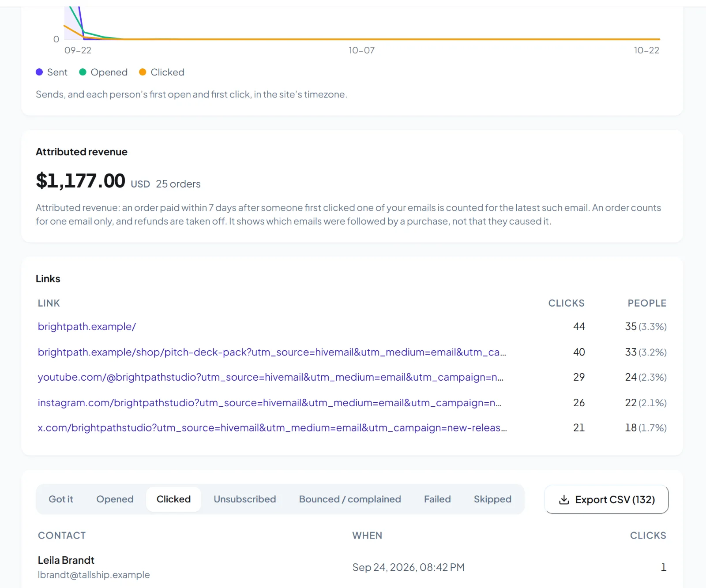Click the download icon in Export CSV button
This screenshot has width=706, height=588.
point(564,500)
